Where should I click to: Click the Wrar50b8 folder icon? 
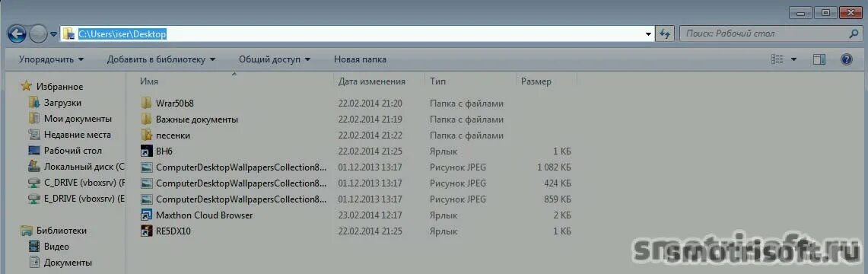tap(146, 103)
